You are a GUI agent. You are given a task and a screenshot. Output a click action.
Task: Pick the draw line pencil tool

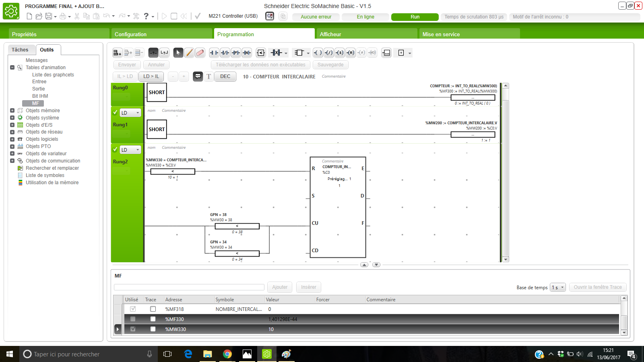point(189,53)
